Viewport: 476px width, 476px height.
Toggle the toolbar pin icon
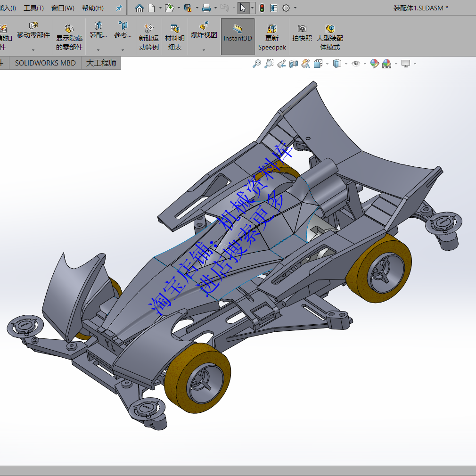tap(119, 8)
